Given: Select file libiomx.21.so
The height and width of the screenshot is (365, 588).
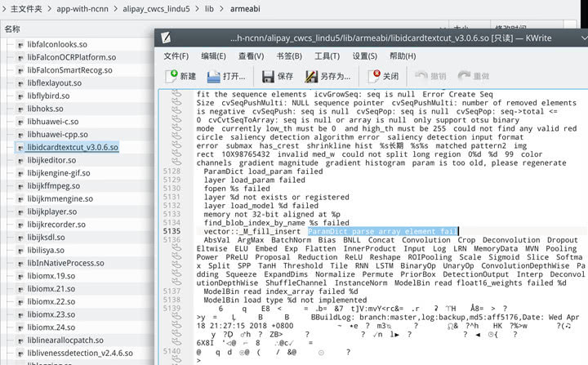Looking at the screenshot, I should click(51, 289).
